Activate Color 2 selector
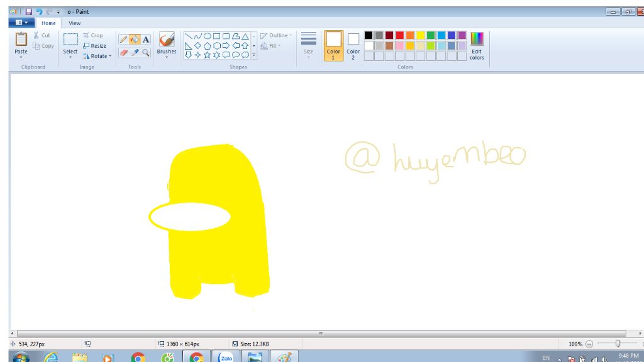 (x=353, y=45)
